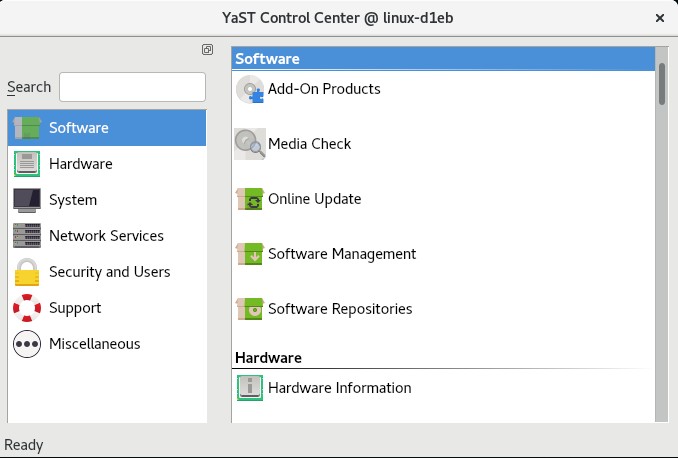Click the Security and Users padlock icon

tap(27, 272)
